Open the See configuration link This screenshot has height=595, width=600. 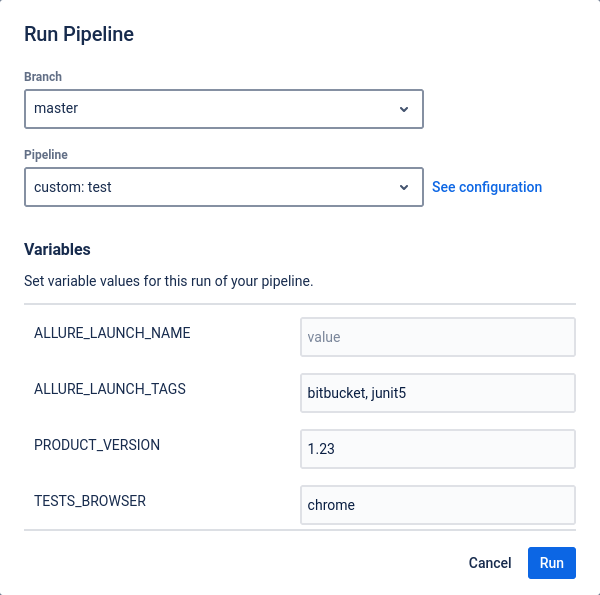point(487,187)
